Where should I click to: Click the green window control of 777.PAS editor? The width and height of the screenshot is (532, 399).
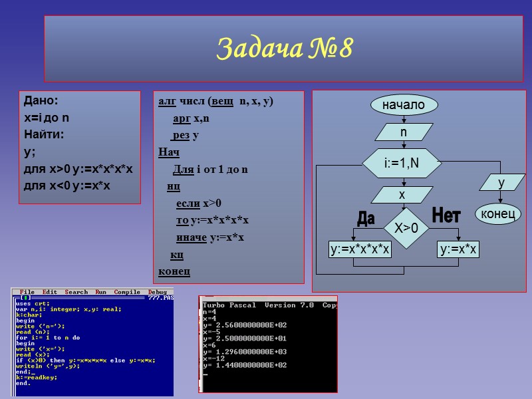point(25,297)
